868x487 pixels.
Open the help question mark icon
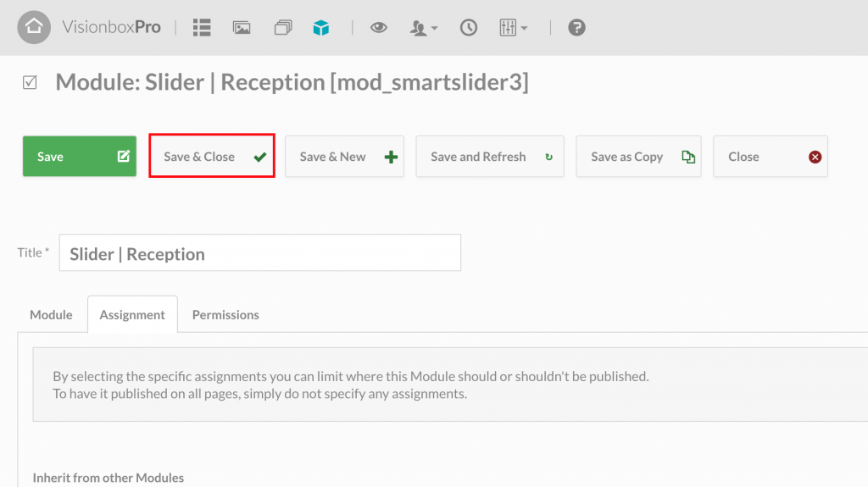576,27
